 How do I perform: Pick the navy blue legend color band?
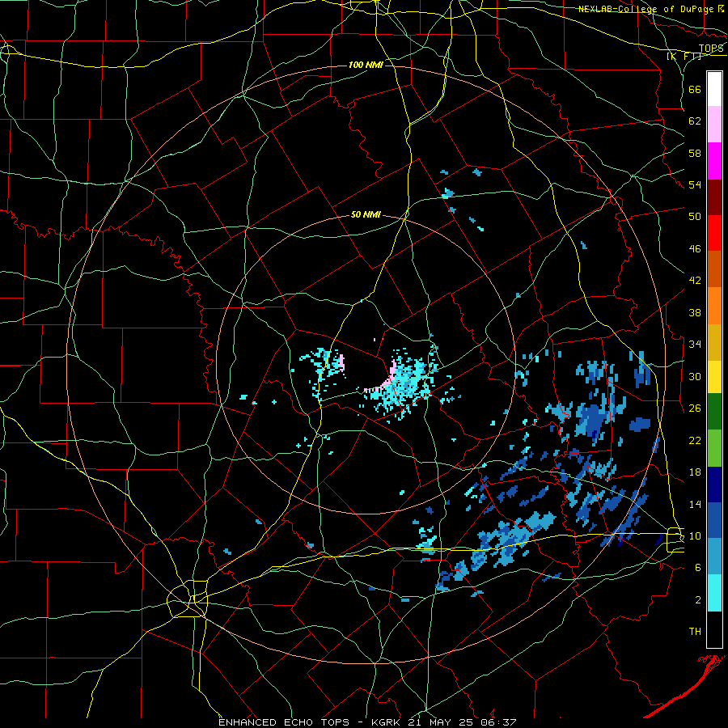(x=714, y=485)
